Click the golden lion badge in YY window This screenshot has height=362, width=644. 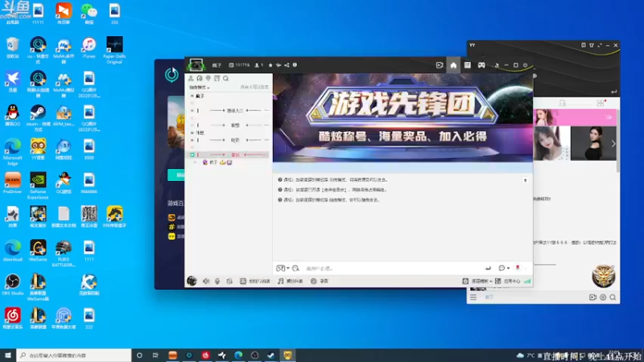(x=603, y=276)
